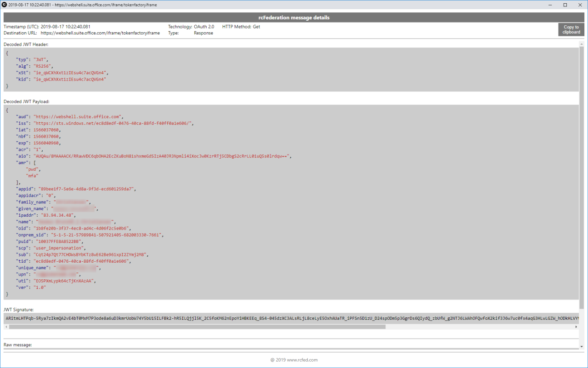Click the "aud" webshell.suite.office.com line

coord(70,117)
